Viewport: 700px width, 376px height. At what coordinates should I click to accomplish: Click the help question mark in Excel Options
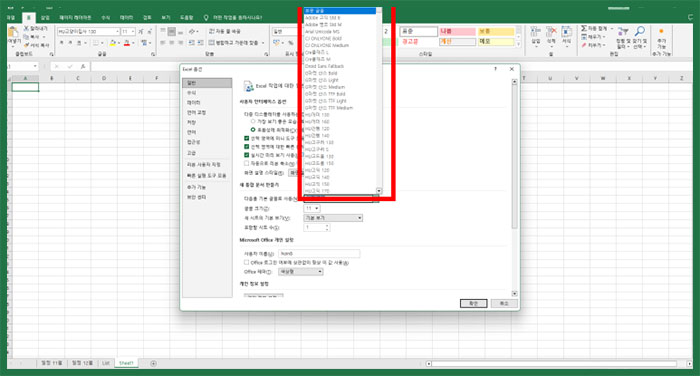[x=495, y=69]
